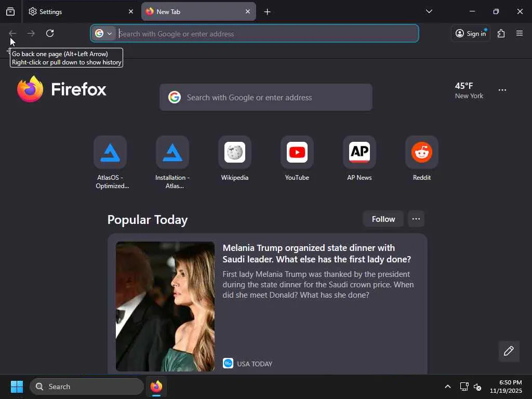Open the AtlasOS - Optimized shortcut tile

tap(110, 162)
